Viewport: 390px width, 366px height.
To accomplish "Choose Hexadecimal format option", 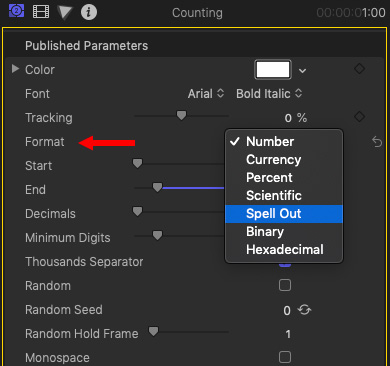I will [x=284, y=250].
